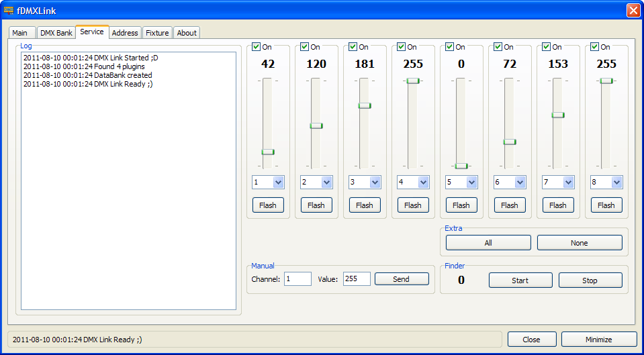Image resolution: width=644 pixels, height=355 pixels.
Task: Toggle the On checkbox above value 181
Action: coord(353,47)
